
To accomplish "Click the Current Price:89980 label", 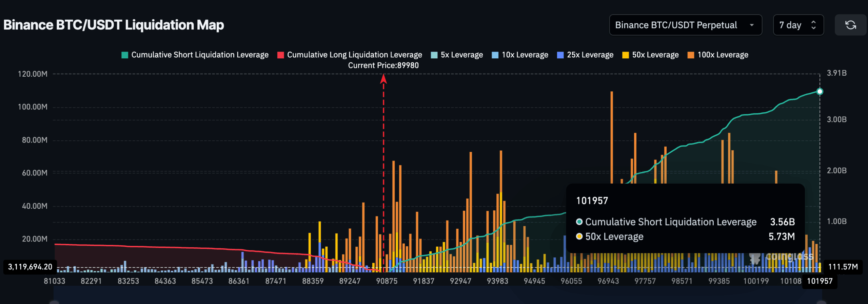I will pos(383,65).
